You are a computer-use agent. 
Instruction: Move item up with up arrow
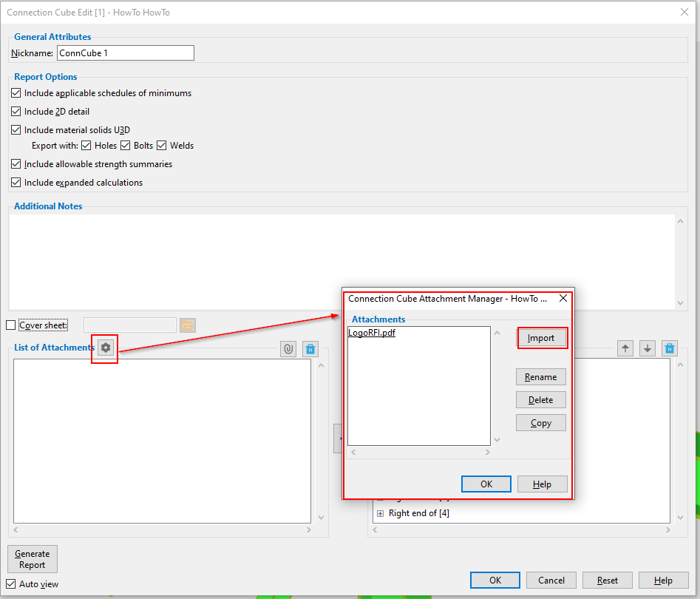(625, 348)
